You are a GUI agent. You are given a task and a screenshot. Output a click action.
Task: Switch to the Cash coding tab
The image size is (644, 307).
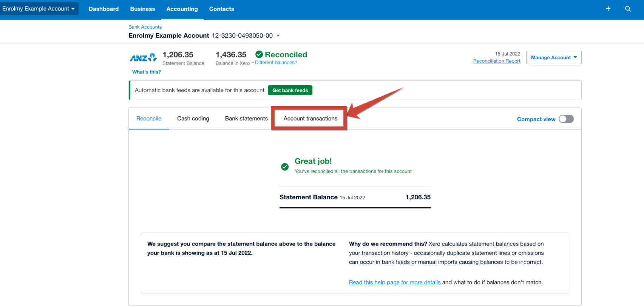click(x=193, y=119)
